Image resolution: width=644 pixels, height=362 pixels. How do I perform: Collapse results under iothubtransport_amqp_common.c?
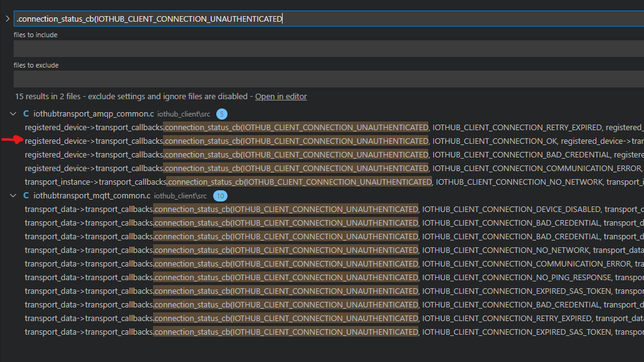pyautogui.click(x=12, y=113)
